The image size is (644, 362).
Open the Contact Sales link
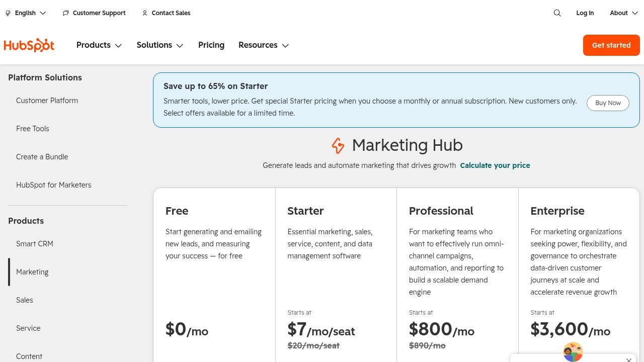(x=171, y=13)
